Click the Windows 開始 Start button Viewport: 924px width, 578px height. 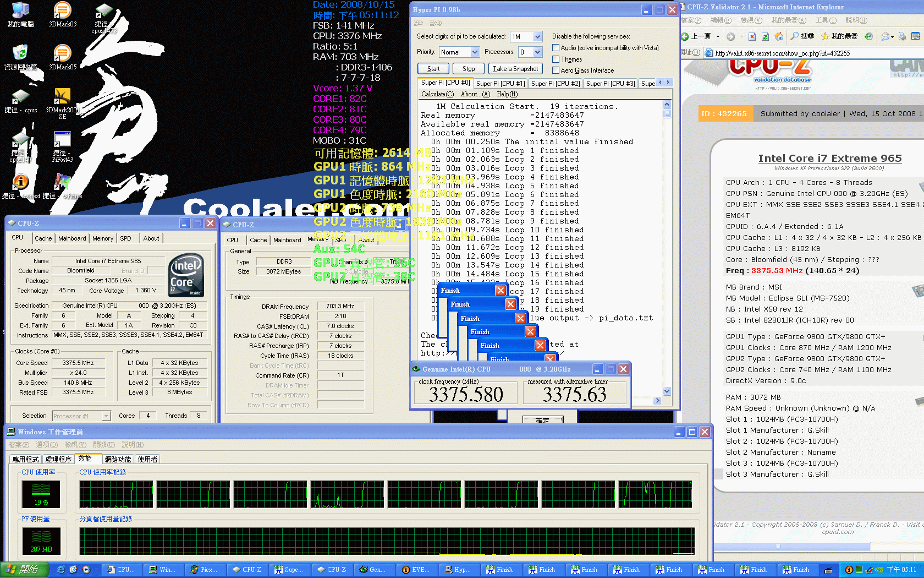(25, 570)
